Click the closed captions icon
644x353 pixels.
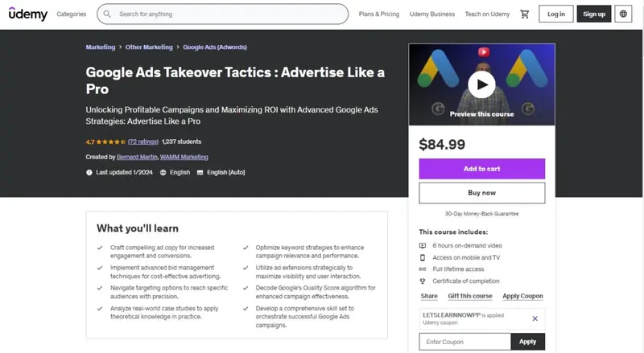click(200, 172)
